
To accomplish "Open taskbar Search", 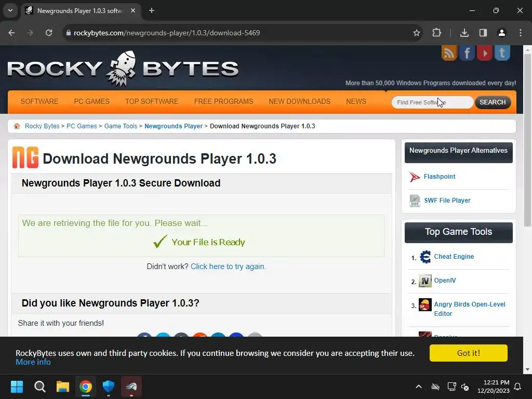I will coord(39,387).
